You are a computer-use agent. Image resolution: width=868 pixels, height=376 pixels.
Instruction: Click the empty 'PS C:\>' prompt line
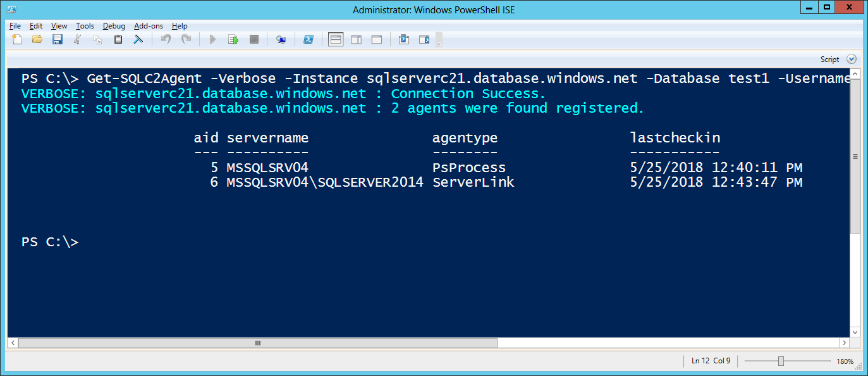[x=50, y=242]
